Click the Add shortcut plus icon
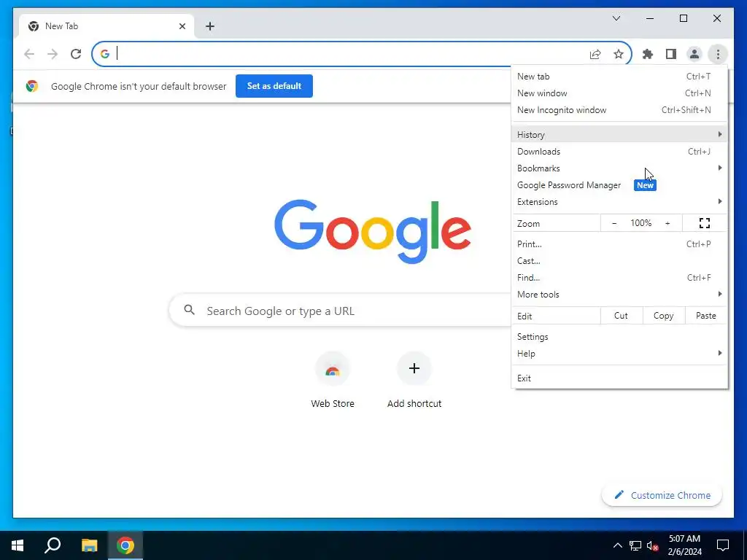Image resolution: width=747 pixels, height=560 pixels. [x=414, y=368]
